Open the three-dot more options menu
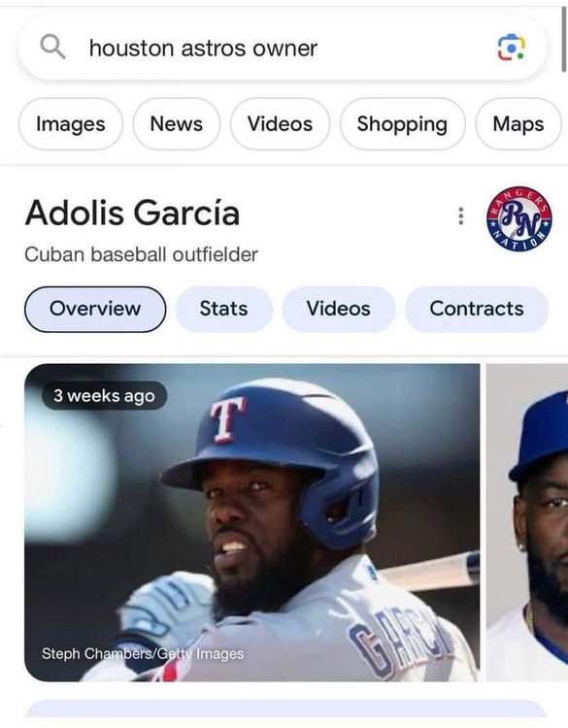Viewport: 568px width, 728px height. pos(461,216)
